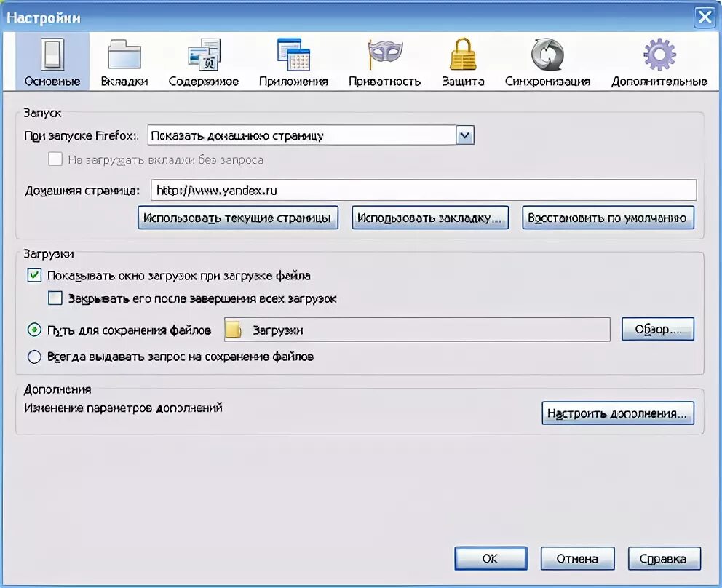Image resolution: width=722 pixels, height=588 pixels.
Task: Enable 'Закрывать его после завершения всех загрузок'
Action: [x=55, y=298]
